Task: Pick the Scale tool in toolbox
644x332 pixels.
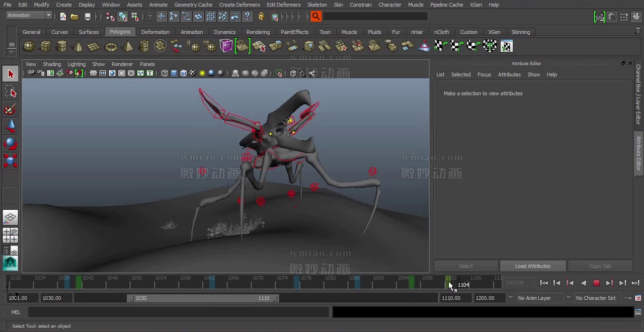Action: (11, 160)
